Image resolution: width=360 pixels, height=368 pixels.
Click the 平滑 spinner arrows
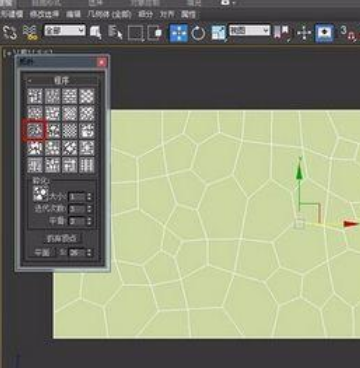click(x=89, y=221)
